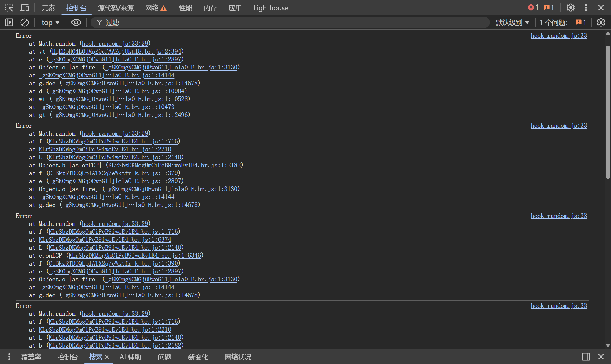Image resolution: width=611 pixels, height=364 pixels.
Task: Open the d frame link js:1:10904
Action: pos(117,91)
